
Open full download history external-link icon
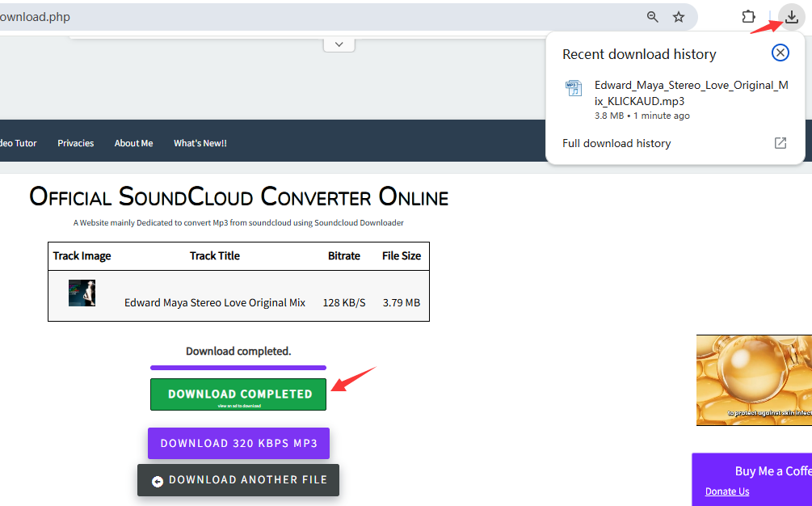[780, 143]
